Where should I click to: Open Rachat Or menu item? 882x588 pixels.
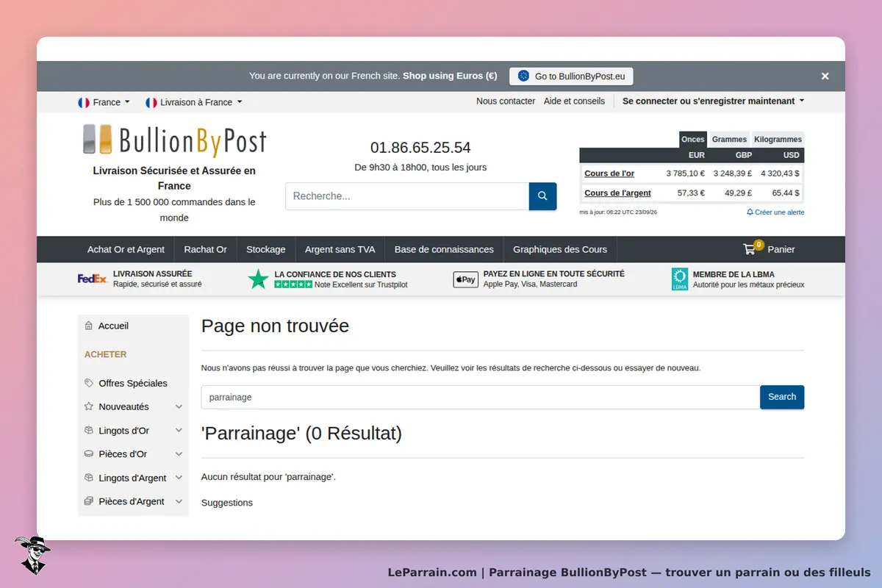click(x=206, y=249)
